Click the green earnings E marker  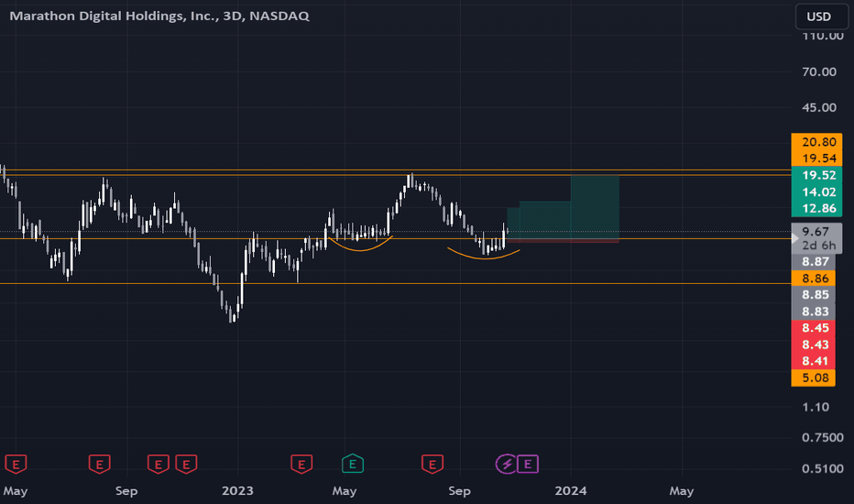pyautogui.click(x=353, y=465)
